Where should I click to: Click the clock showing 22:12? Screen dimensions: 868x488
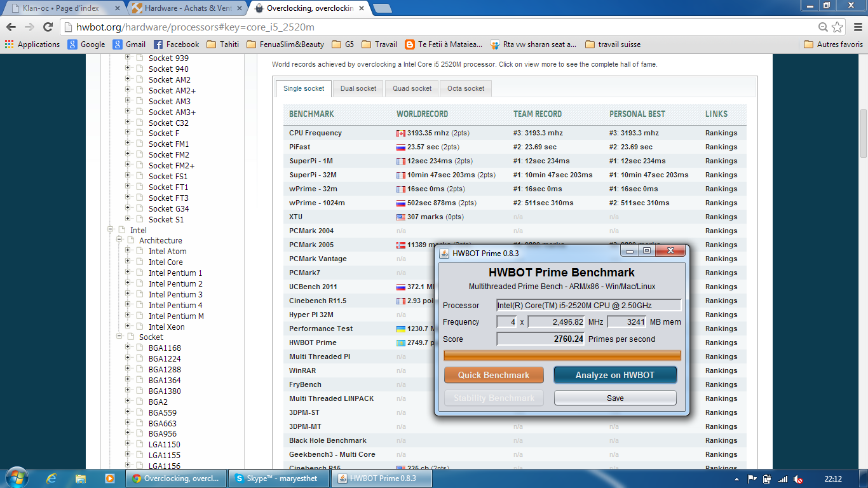point(833,479)
